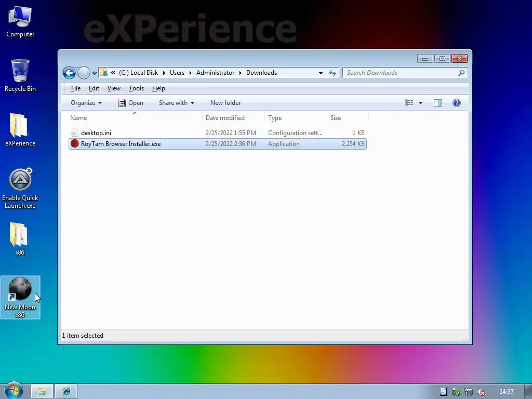Click the 2,254 KB size cell

coord(353,144)
